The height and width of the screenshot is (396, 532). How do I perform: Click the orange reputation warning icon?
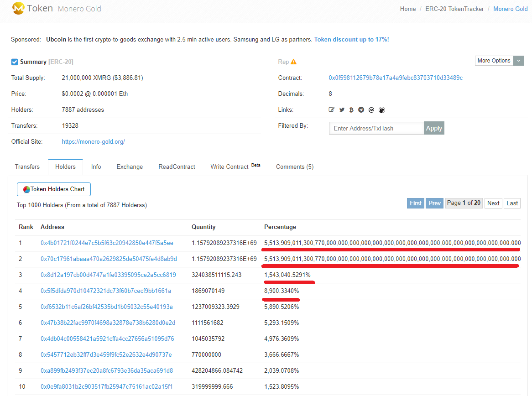click(294, 62)
